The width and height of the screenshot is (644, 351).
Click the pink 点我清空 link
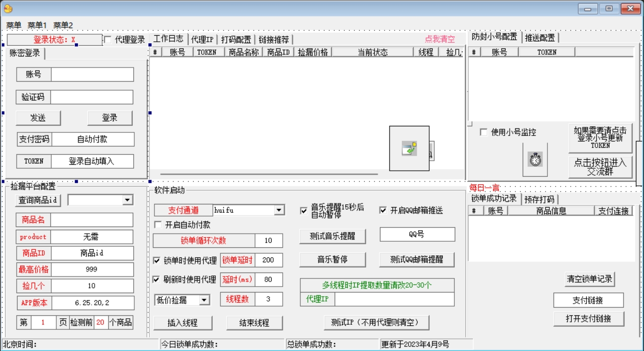tap(440, 39)
